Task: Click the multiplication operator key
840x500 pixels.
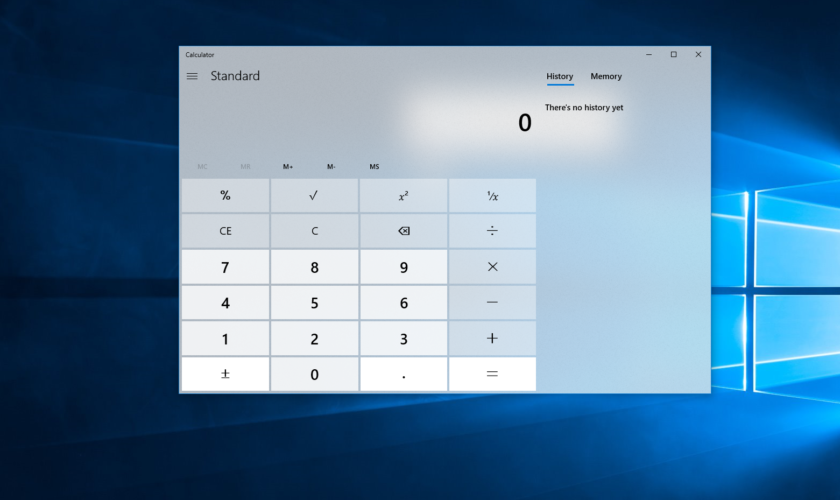Action: point(492,267)
